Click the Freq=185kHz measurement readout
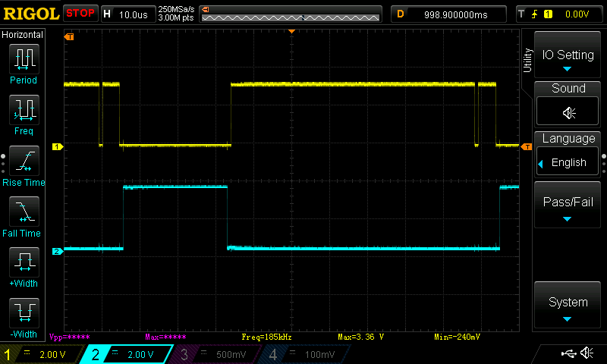This screenshot has width=607, height=364. [266, 337]
